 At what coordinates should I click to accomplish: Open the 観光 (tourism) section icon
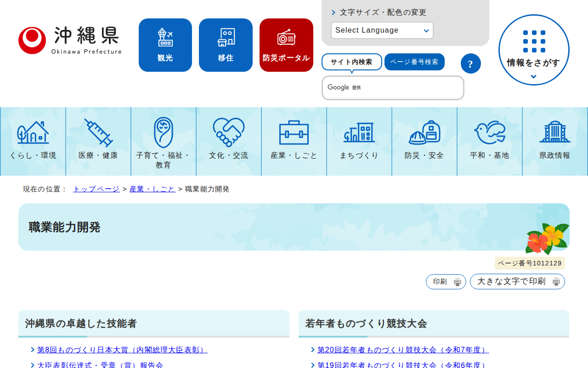point(165,45)
